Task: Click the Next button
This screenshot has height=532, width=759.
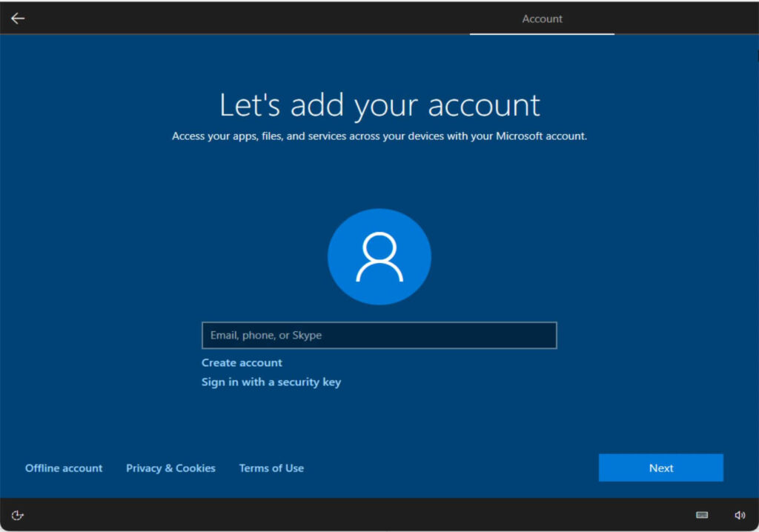Action: pyautogui.click(x=661, y=468)
